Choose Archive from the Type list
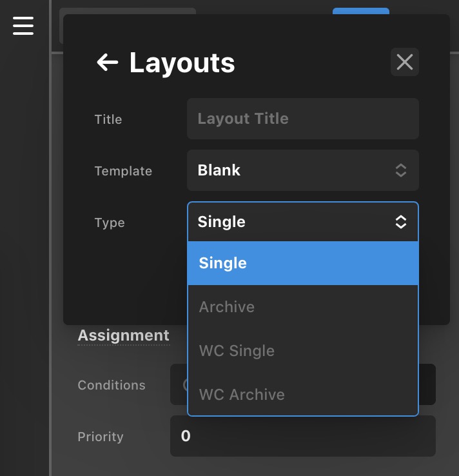459x476 pixels. 303,307
